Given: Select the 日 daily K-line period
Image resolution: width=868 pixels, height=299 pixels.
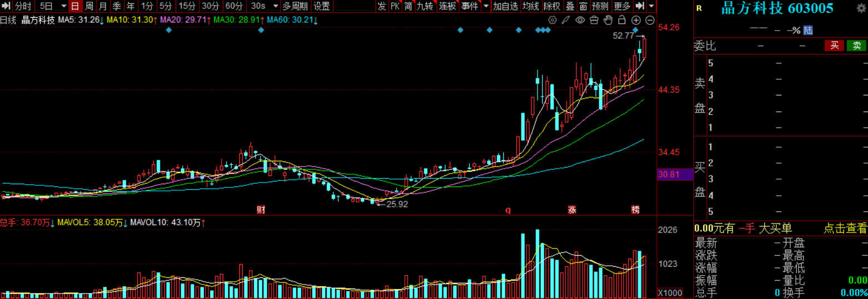Looking at the screenshot, I should coord(75,6).
